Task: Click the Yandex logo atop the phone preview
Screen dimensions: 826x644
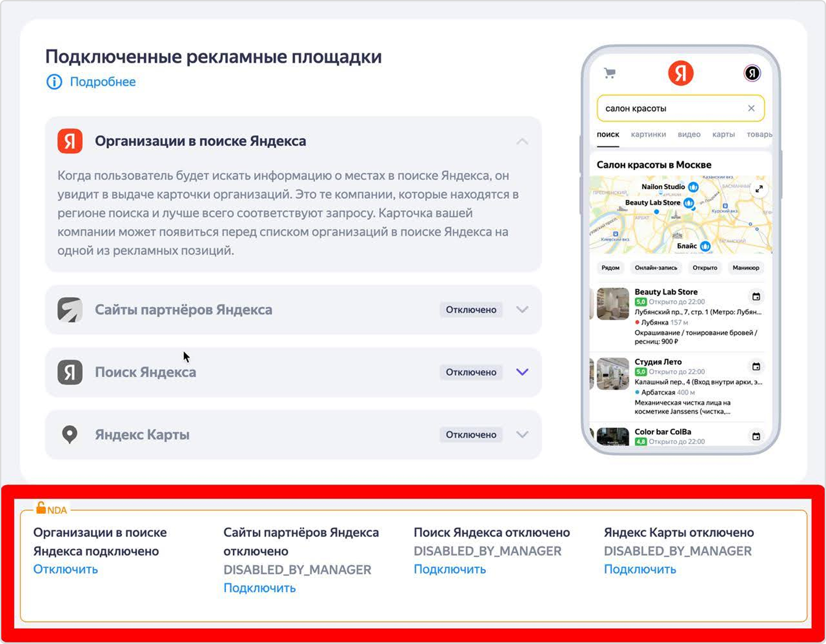Action: point(681,72)
